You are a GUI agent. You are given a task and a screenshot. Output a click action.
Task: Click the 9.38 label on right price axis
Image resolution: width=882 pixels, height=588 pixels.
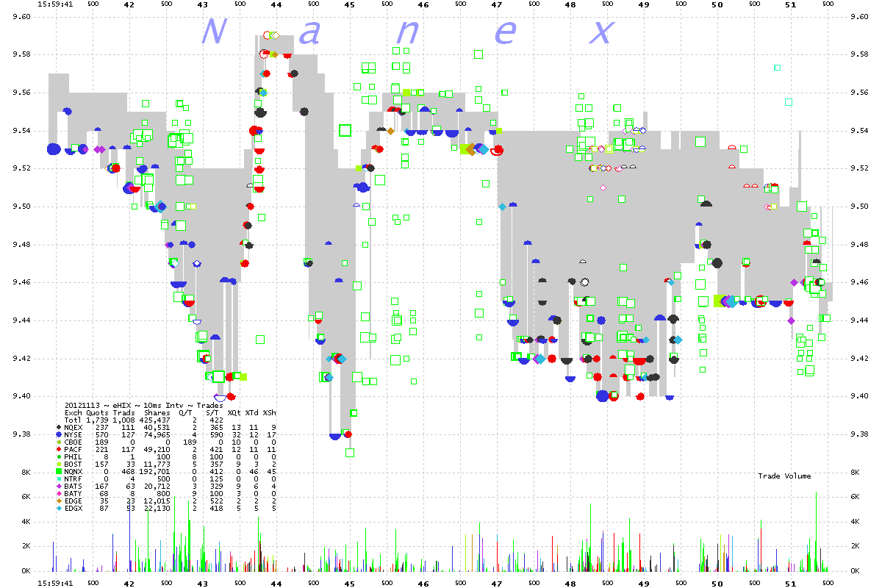pos(859,434)
